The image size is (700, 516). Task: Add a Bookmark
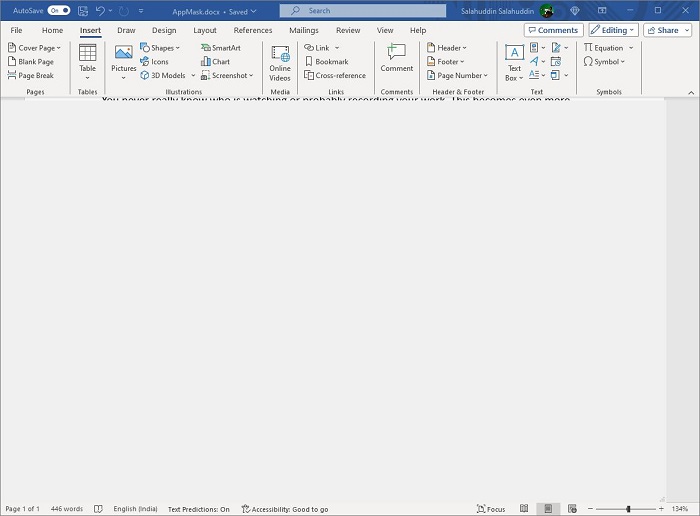coord(327,62)
